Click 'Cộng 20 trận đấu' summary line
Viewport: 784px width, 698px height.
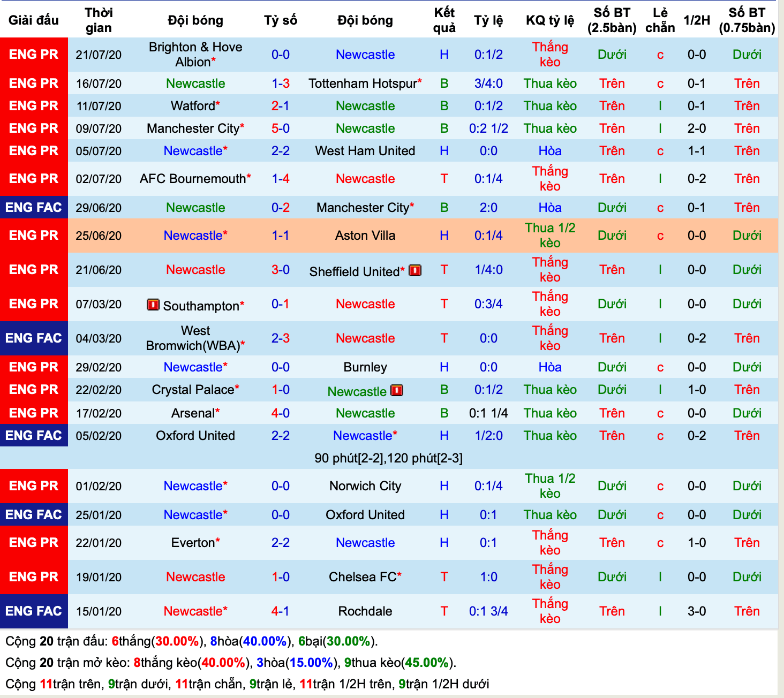point(191,641)
